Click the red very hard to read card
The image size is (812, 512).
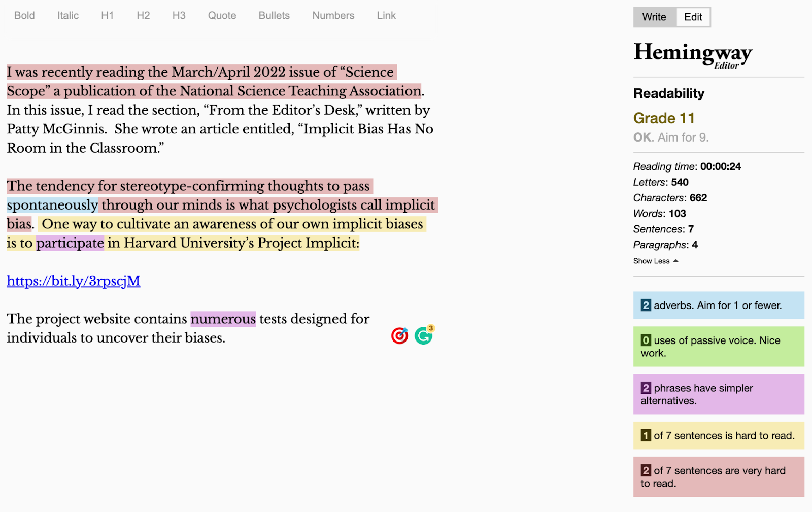point(719,477)
